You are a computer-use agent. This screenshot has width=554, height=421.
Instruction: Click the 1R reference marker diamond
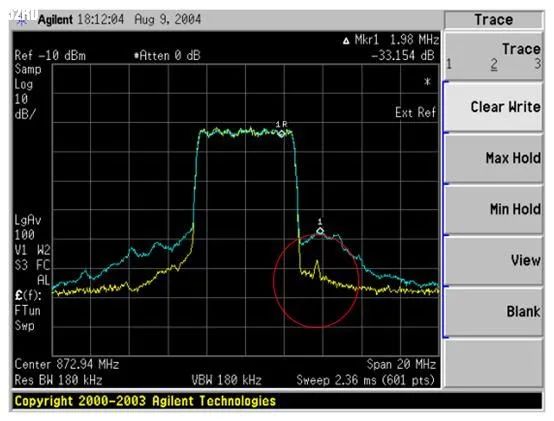282,134
